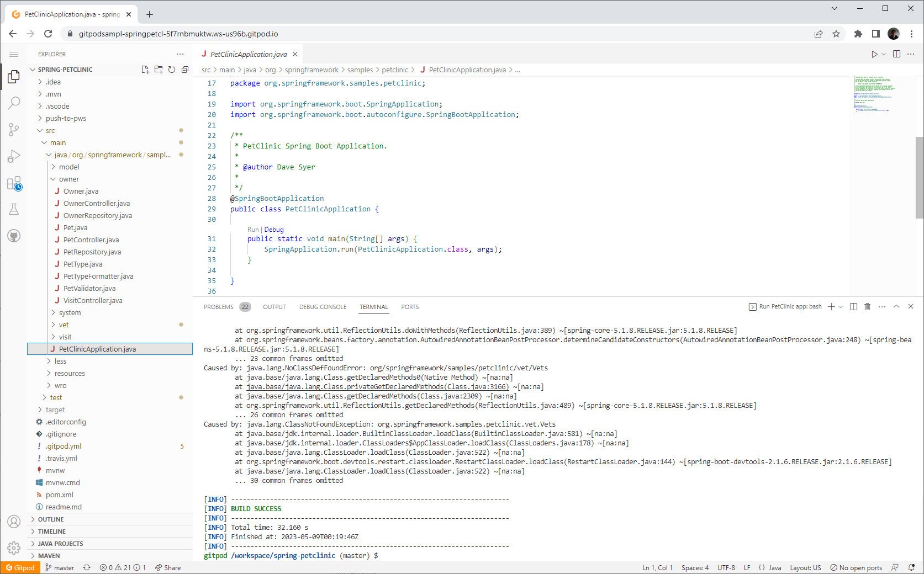Switch to the PORTS tab
This screenshot has height=574, width=924.
pyautogui.click(x=410, y=307)
